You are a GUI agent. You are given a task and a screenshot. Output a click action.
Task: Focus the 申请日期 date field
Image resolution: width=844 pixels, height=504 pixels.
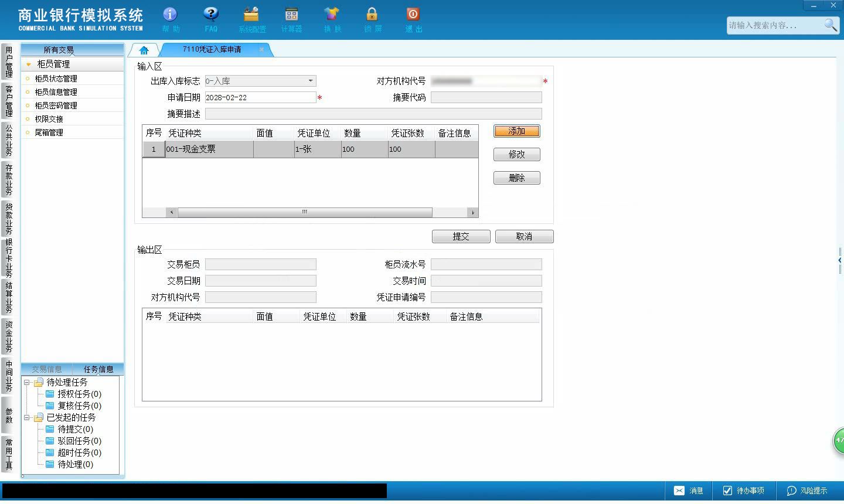[x=260, y=97]
